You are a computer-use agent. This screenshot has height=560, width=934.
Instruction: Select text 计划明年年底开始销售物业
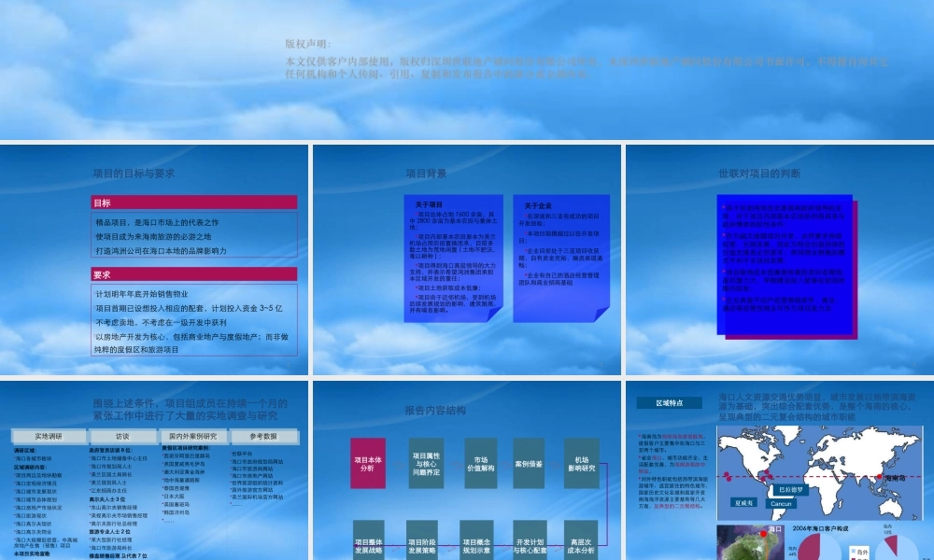point(142,293)
